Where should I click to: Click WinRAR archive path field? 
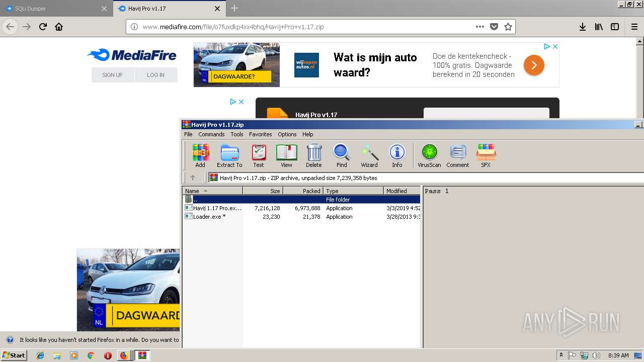click(426, 177)
